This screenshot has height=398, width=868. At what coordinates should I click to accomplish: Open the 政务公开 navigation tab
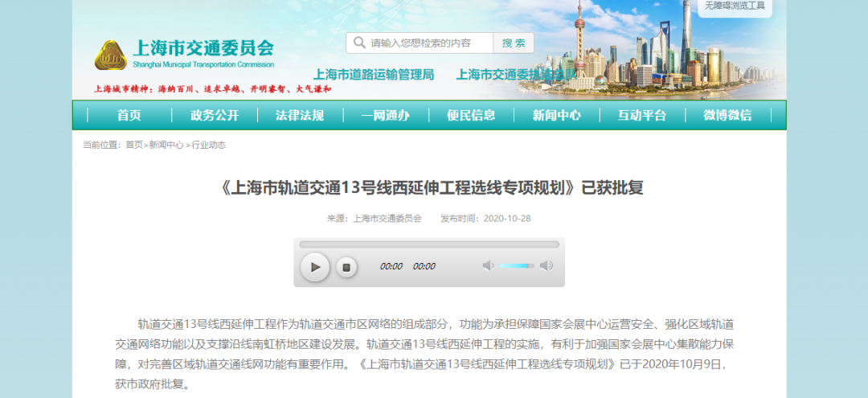(215, 115)
